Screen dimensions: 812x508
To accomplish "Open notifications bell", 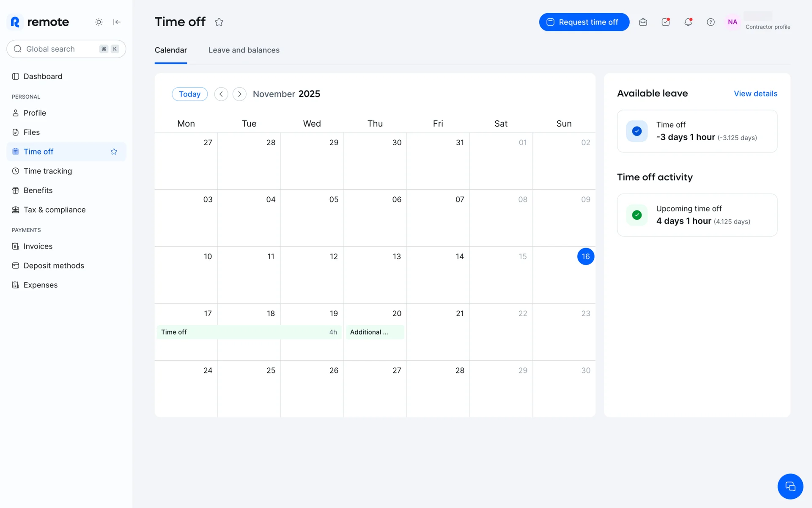I will 688,22.
